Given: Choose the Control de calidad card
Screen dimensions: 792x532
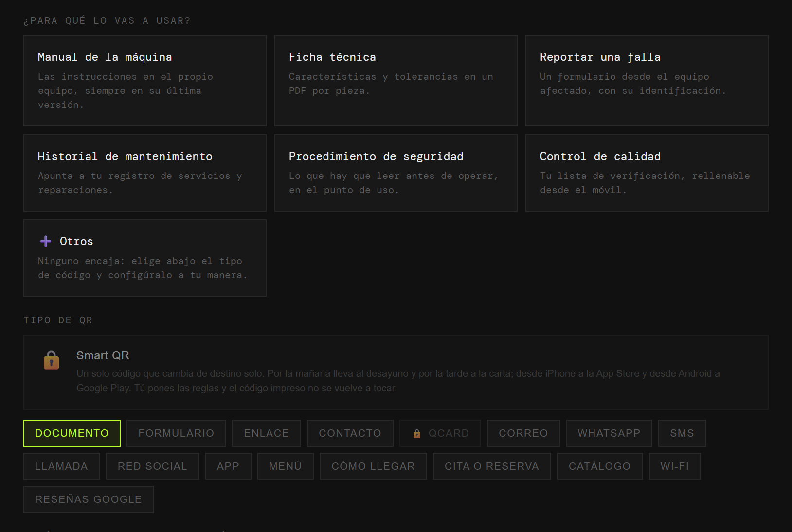Looking at the screenshot, I should point(647,173).
